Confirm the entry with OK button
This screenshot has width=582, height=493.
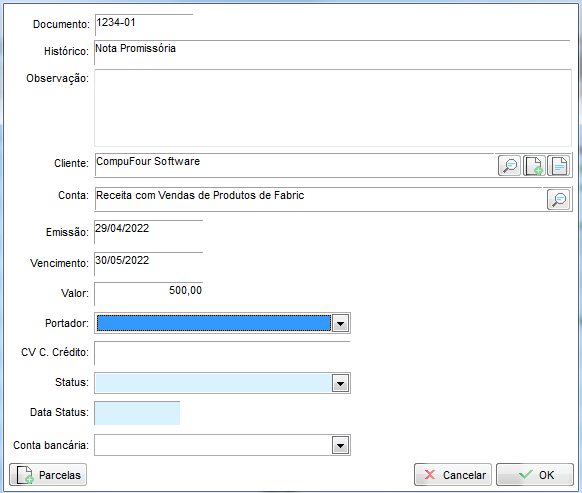535,474
